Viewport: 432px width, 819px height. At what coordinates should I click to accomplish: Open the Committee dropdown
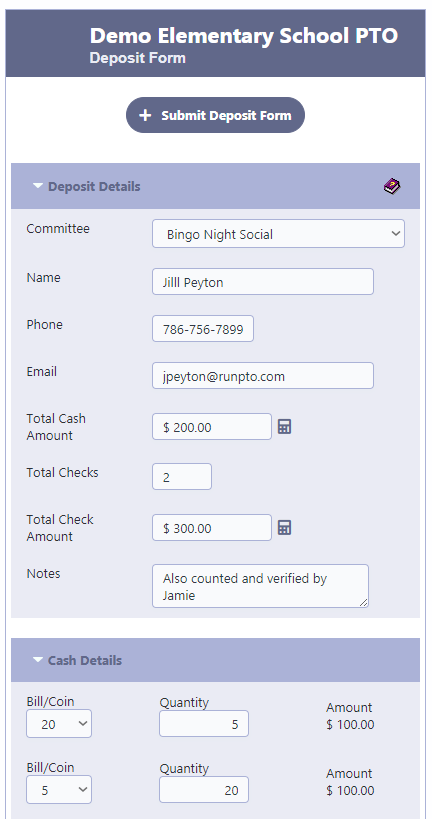tap(278, 234)
